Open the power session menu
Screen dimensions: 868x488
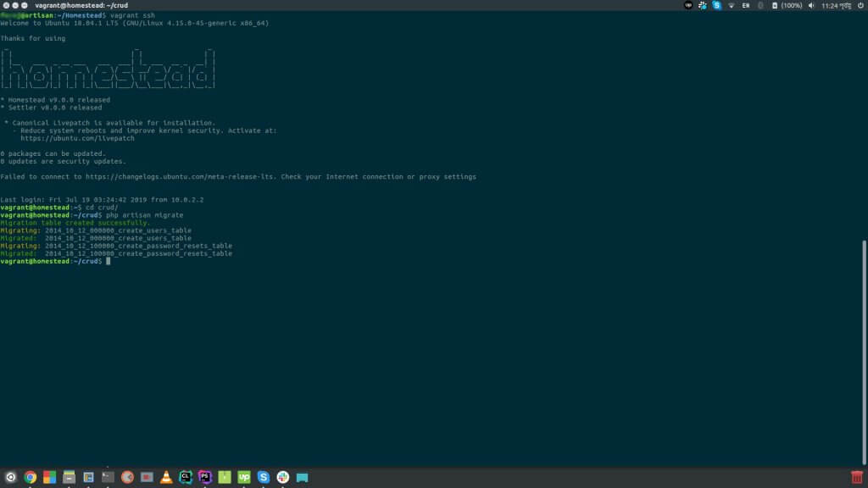coord(861,6)
